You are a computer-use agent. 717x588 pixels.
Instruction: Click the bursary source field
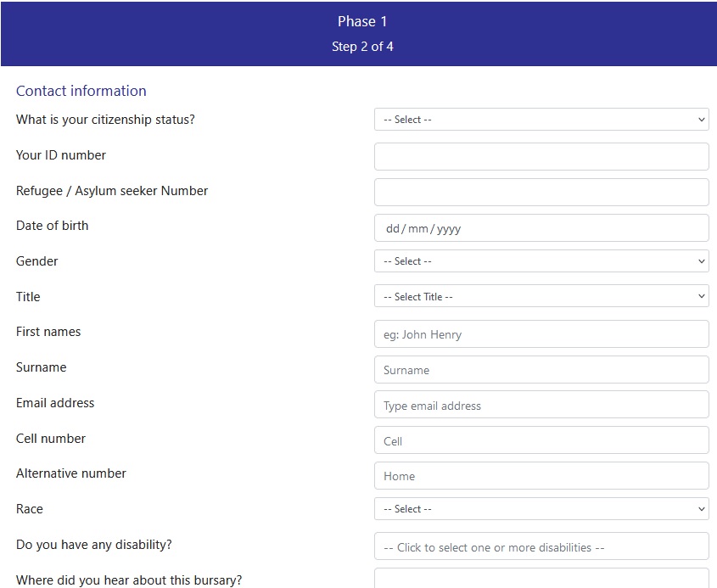[x=541, y=579]
